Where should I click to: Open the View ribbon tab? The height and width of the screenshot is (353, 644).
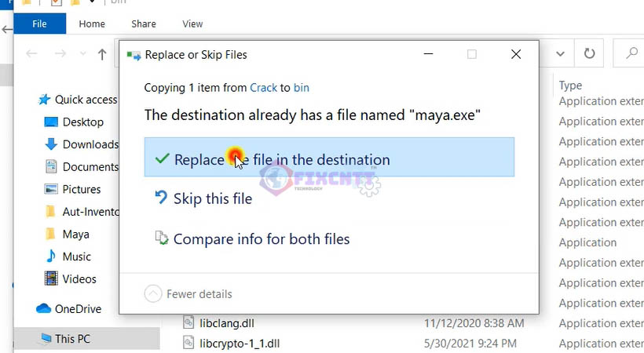[192, 24]
